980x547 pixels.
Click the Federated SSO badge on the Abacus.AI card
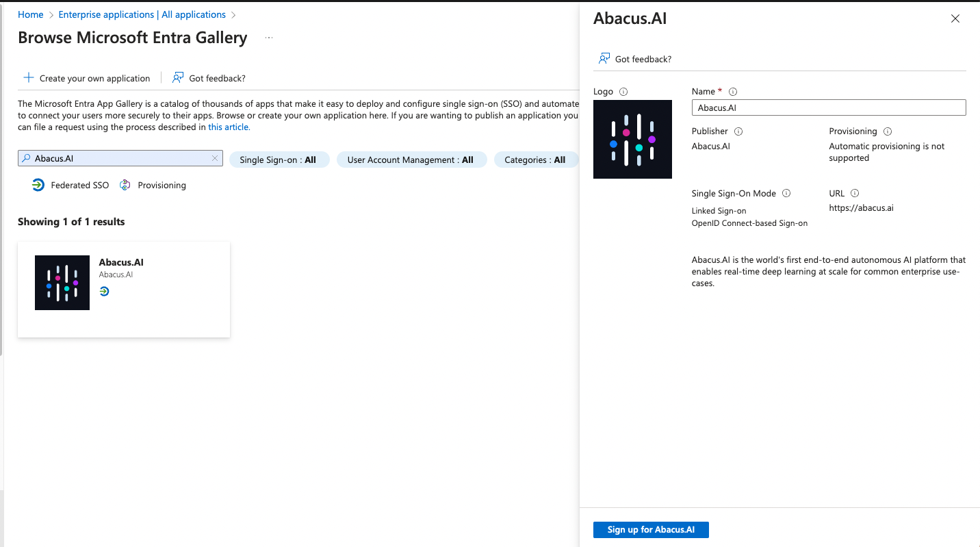coord(104,292)
